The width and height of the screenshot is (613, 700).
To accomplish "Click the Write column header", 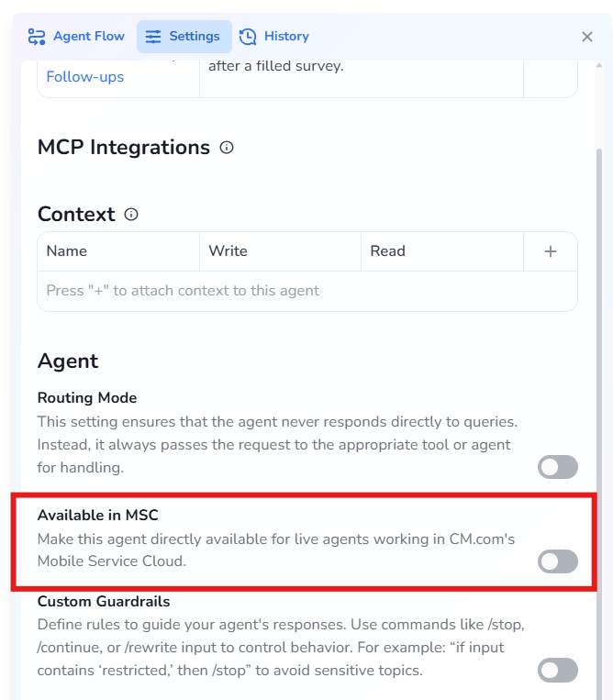I will click(x=228, y=251).
